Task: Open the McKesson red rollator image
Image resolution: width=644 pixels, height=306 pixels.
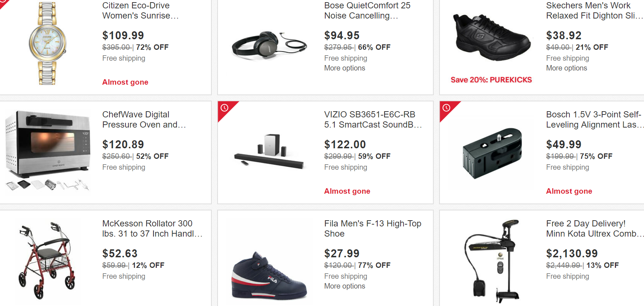Action: (47, 260)
